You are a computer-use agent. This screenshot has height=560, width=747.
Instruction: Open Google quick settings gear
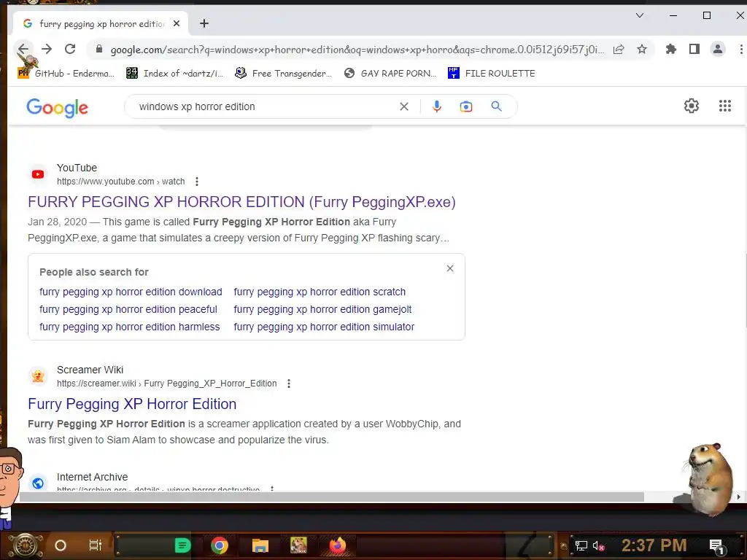(x=692, y=106)
